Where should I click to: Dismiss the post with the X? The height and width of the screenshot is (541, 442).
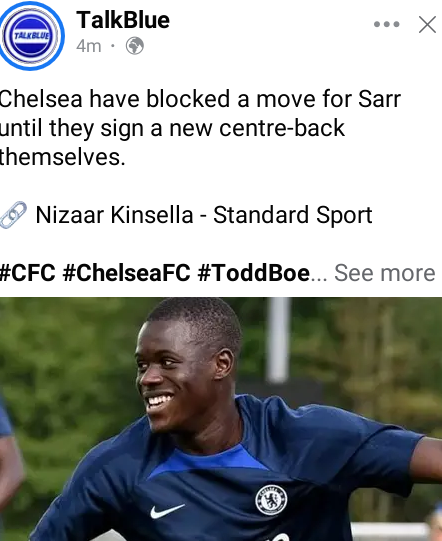[427, 24]
